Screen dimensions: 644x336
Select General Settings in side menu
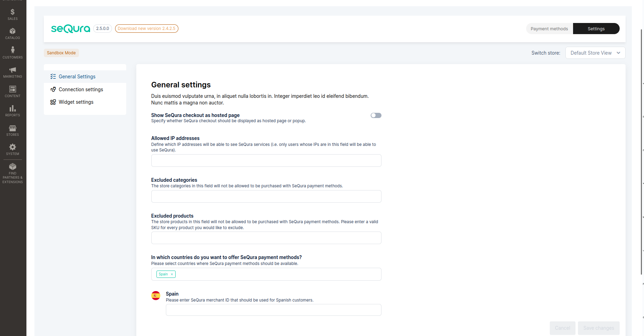pos(85,77)
